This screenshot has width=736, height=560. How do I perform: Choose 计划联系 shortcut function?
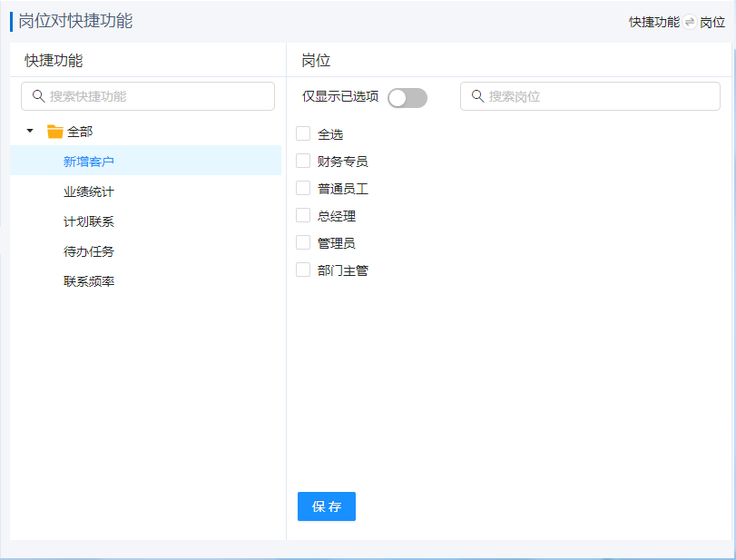coord(89,221)
